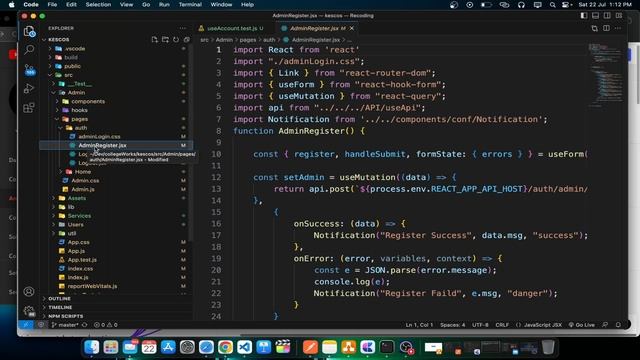The image size is (640, 360).
Task: Create a new file in KESCOS explorer
Action: pos(155,40)
